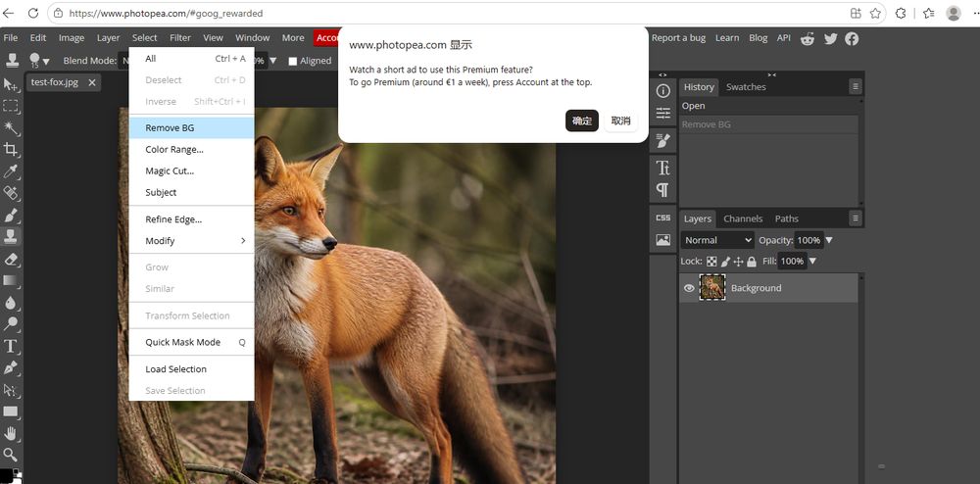Open the Report a bug link
The width and height of the screenshot is (980, 484).
pyautogui.click(x=678, y=38)
